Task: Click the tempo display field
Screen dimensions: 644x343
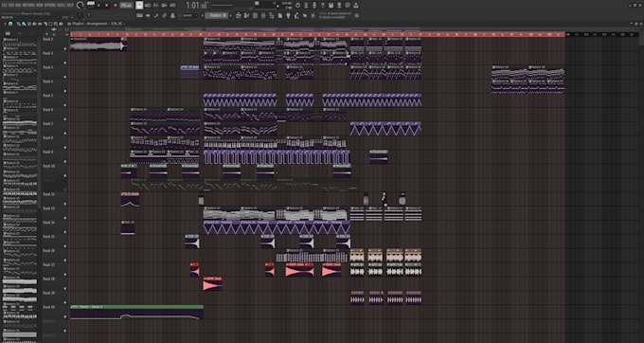Action: (126, 6)
